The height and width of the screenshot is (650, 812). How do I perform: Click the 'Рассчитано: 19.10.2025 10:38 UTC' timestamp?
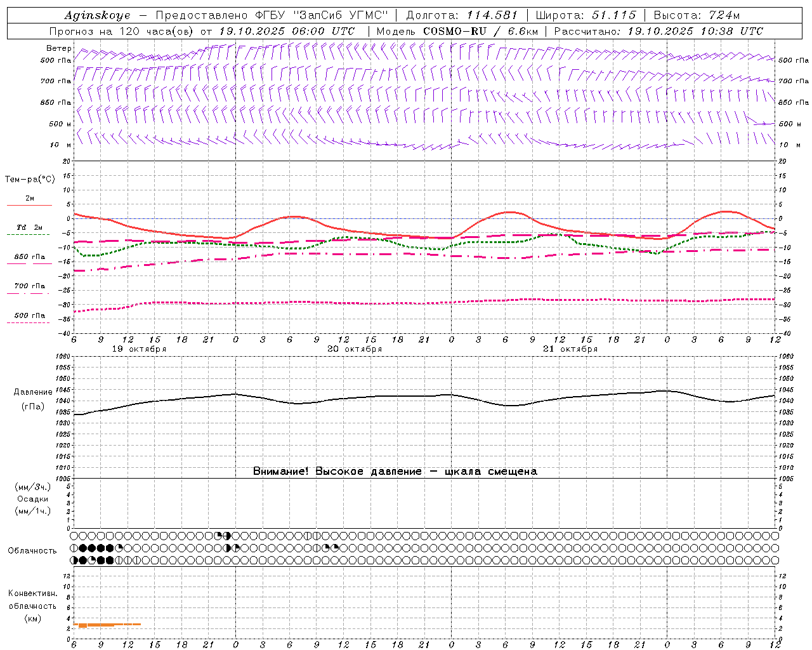658,31
